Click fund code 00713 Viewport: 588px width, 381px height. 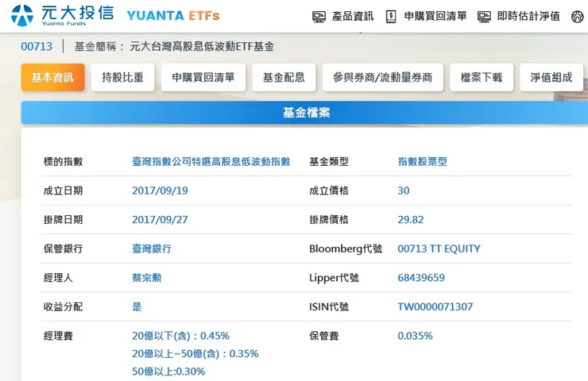click(x=37, y=47)
